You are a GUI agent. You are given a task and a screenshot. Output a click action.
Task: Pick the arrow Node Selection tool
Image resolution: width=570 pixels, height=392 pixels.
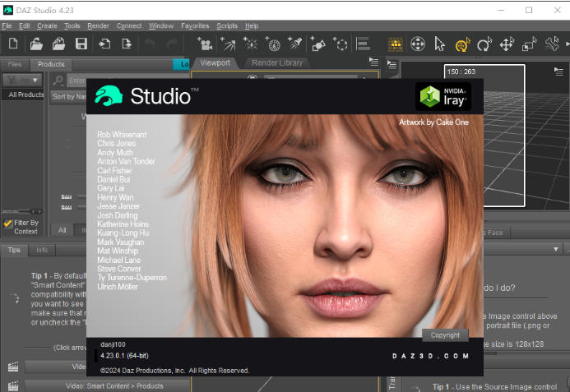tap(440, 44)
